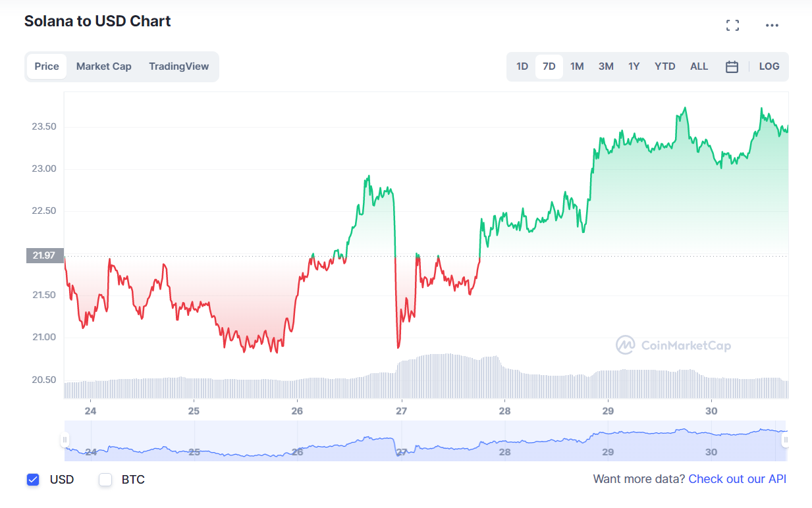The image size is (812, 508).
Task: Show ALL time price history
Action: point(699,66)
